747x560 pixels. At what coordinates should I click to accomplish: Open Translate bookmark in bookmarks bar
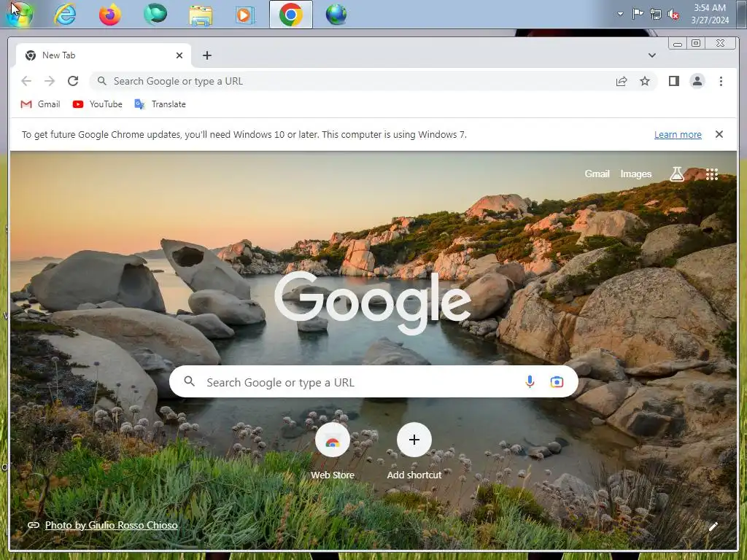click(160, 104)
